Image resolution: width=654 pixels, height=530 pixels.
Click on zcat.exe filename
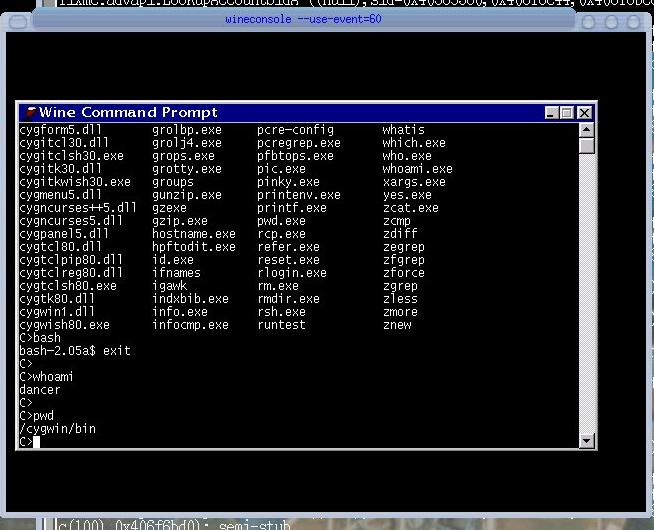pos(411,208)
